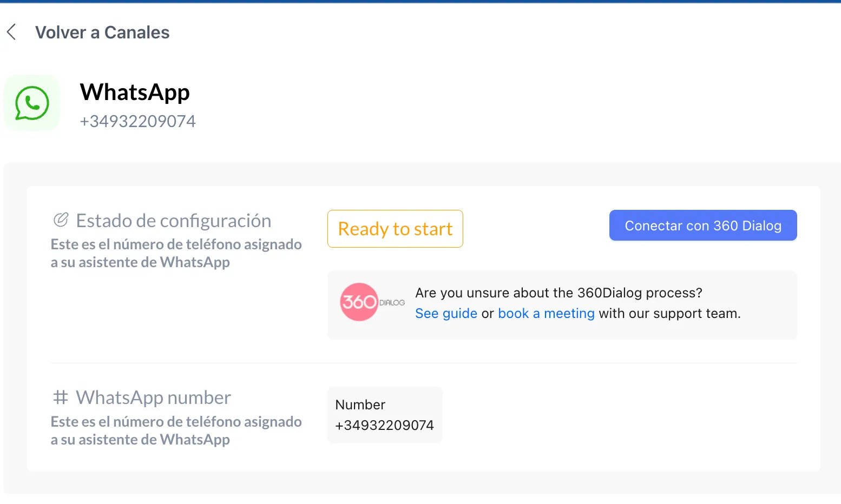Click the description under Estado de configuración
Screen dimensions: 841x504
pos(176,253)
